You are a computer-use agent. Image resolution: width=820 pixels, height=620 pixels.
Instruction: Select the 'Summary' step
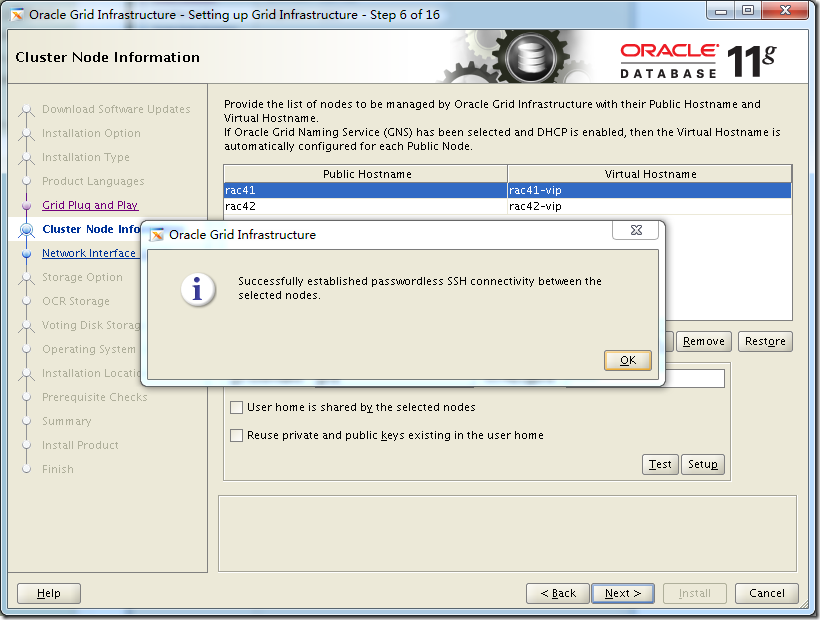(66, 421)
